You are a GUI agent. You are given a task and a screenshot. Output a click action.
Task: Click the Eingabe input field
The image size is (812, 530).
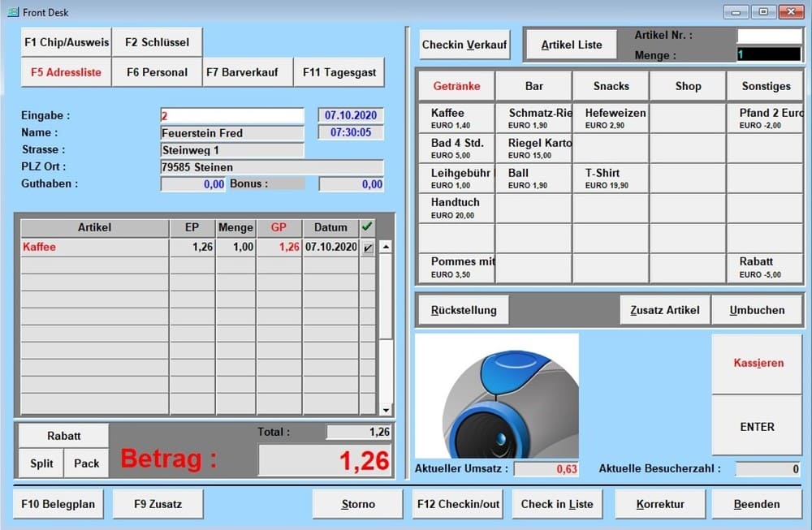[x=231, y=116]
